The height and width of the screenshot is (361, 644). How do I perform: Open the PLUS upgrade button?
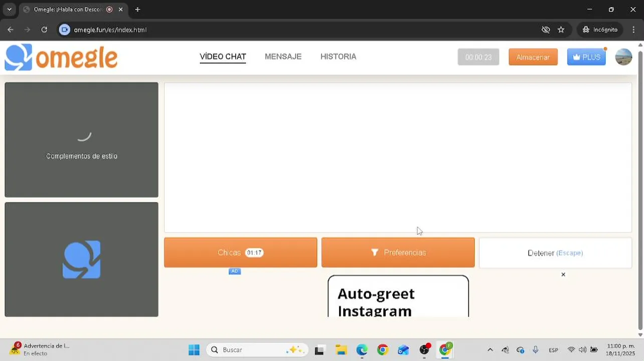(586, 57)
